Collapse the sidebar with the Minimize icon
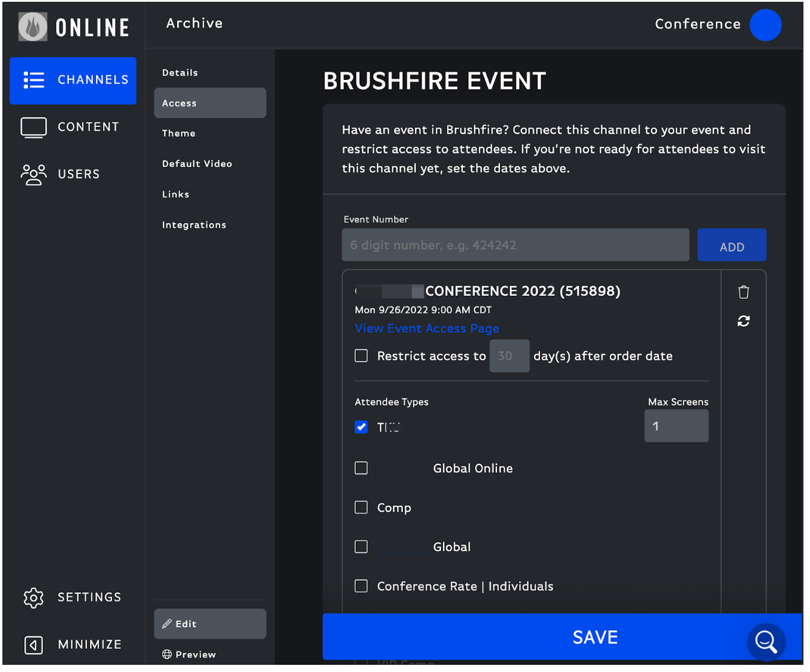This screenshot has height=672, width=810. [x=33, y=645]
